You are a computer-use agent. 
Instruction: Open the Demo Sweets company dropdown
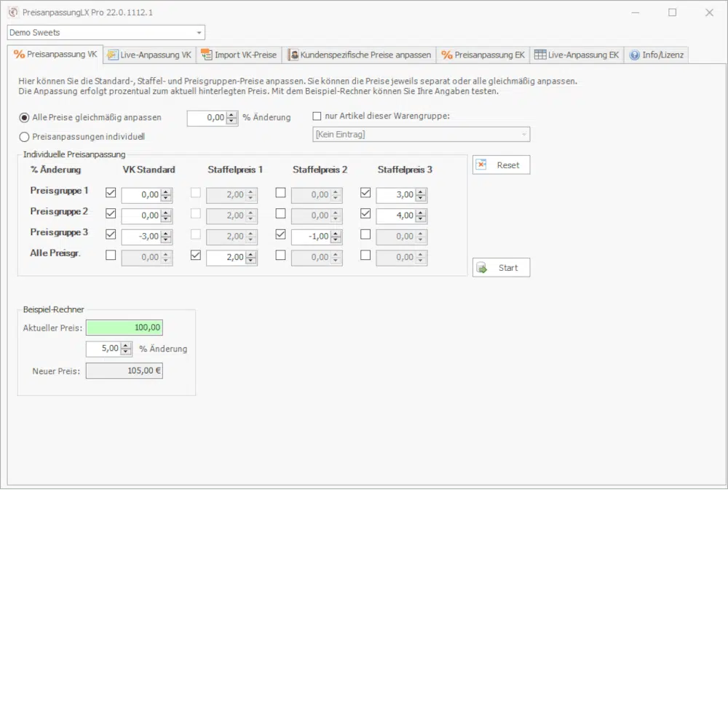(199, 33)
